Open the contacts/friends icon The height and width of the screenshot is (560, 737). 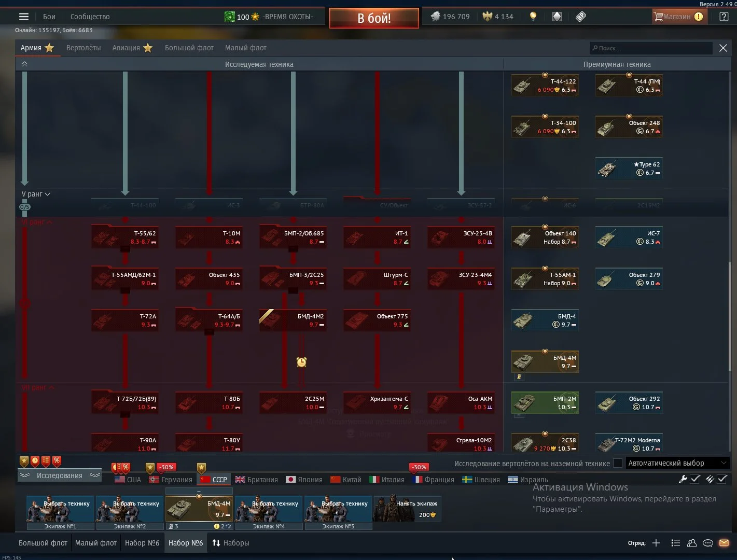(x=691, y=543)
